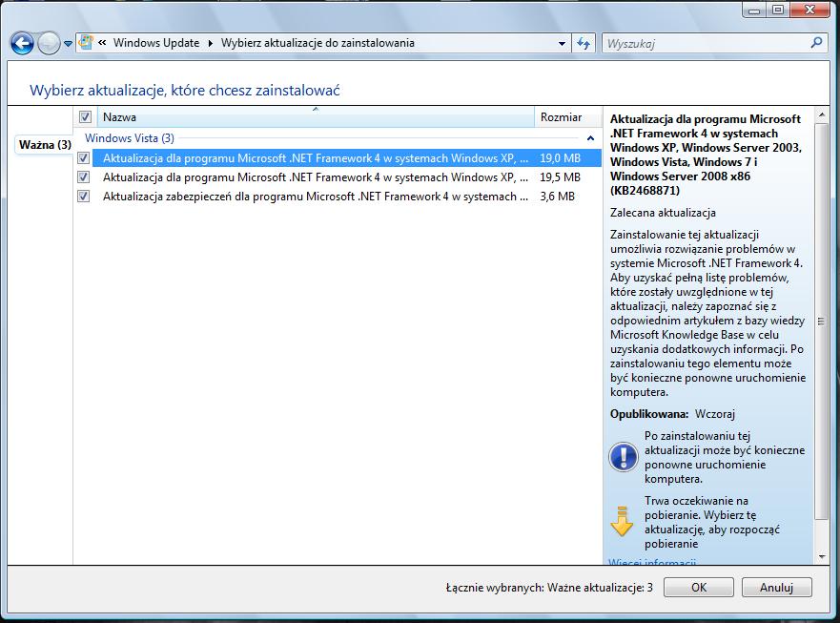The height and width of the screenshot is (623, 840).
Task: Select the Ważna (3) tab
Action: [45, 145]
